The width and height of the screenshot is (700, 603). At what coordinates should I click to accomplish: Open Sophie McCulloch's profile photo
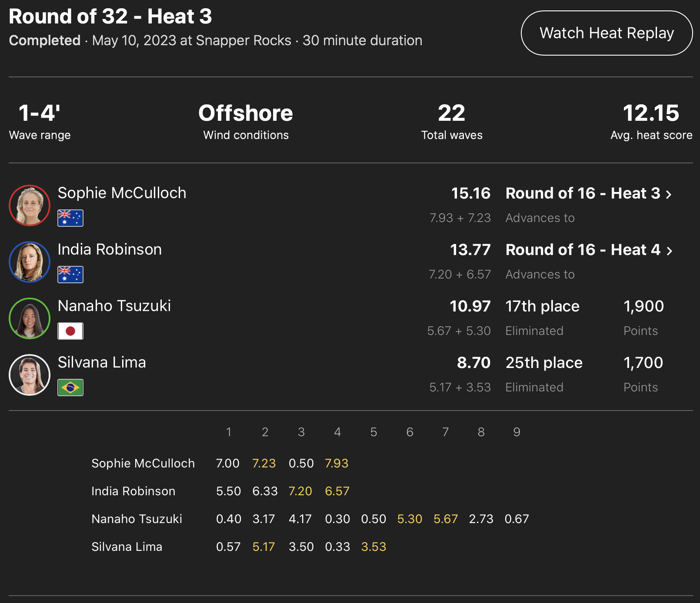click(x=30, y=205)
